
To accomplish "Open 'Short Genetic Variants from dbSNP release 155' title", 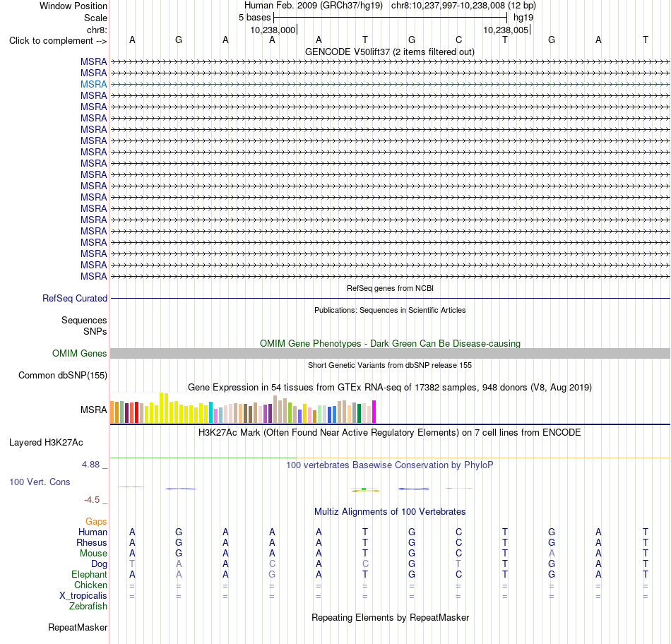I will [390, 366].
